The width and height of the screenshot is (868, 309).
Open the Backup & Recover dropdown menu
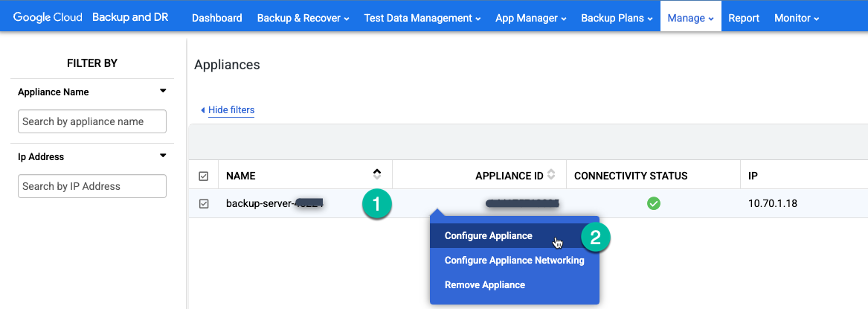(303, 18)
